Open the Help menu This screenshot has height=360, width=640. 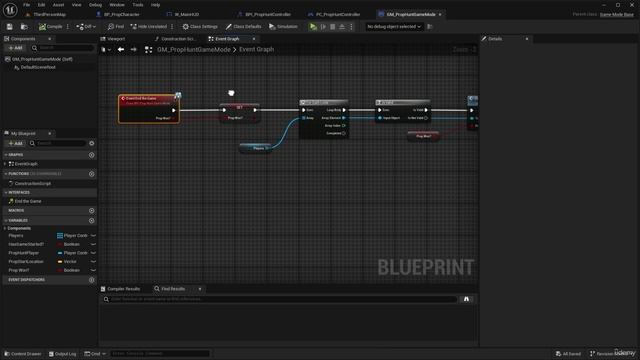[156, 5]
